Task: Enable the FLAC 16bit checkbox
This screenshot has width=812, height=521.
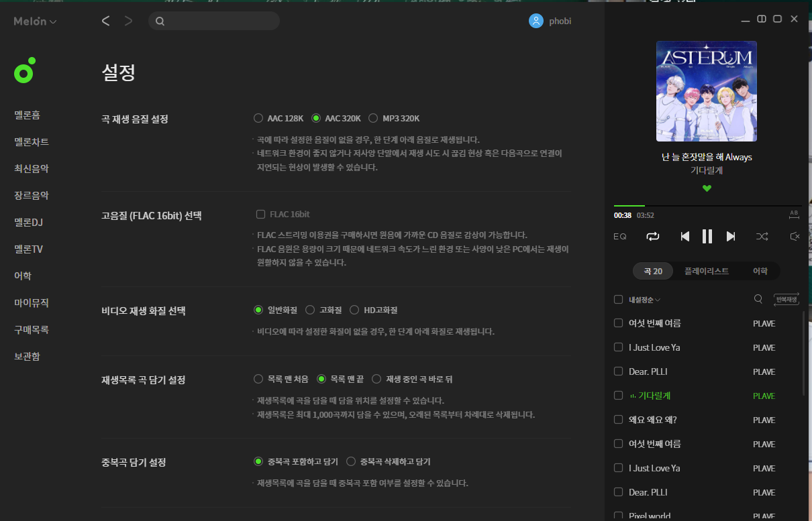Action: pyautogui.click(x=260, y=214)
